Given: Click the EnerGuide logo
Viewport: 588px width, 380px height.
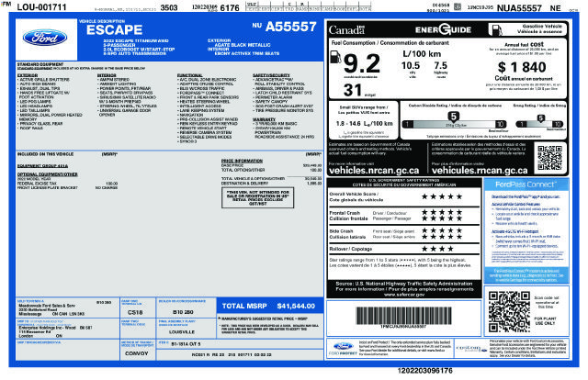Looking at the screenshot, I should (443, 29).
